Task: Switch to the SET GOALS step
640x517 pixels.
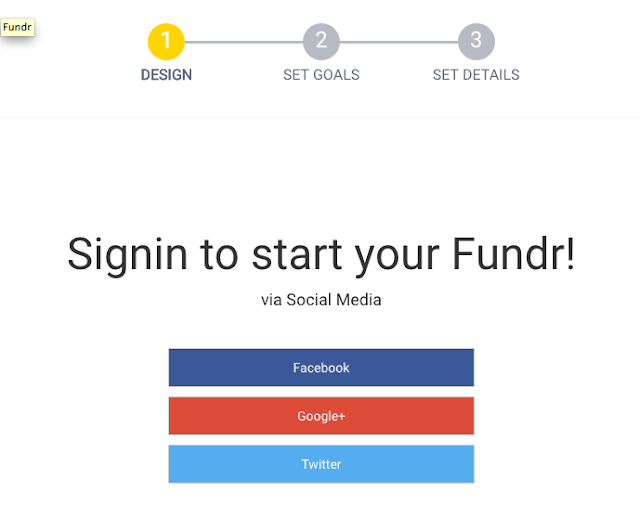Action: click(x=321, y=75)
